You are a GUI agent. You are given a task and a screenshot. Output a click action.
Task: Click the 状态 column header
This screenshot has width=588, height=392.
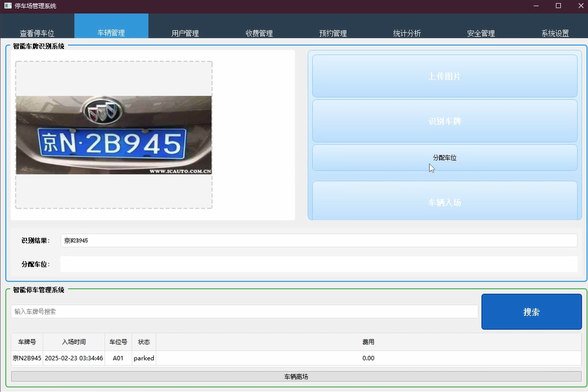click(x=144, y=342)
